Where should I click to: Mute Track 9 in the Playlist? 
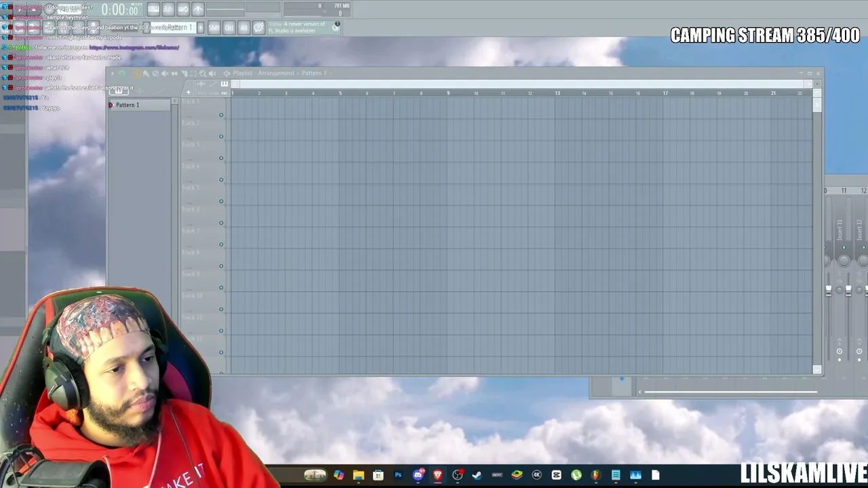[x=221, y=288]
